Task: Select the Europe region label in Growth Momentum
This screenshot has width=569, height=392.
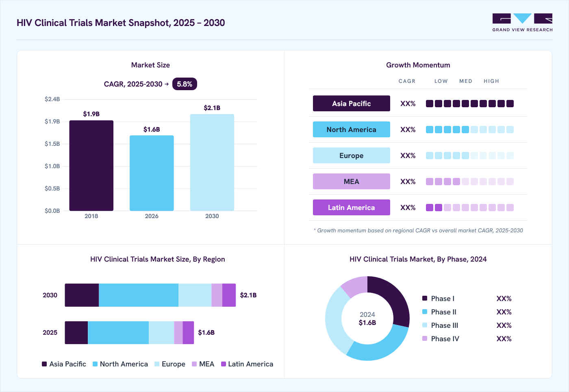Action: point(352,156)
